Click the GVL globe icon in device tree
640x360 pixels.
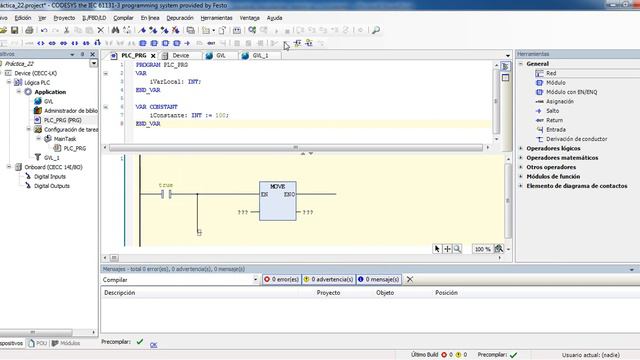[x=38, y=101]
